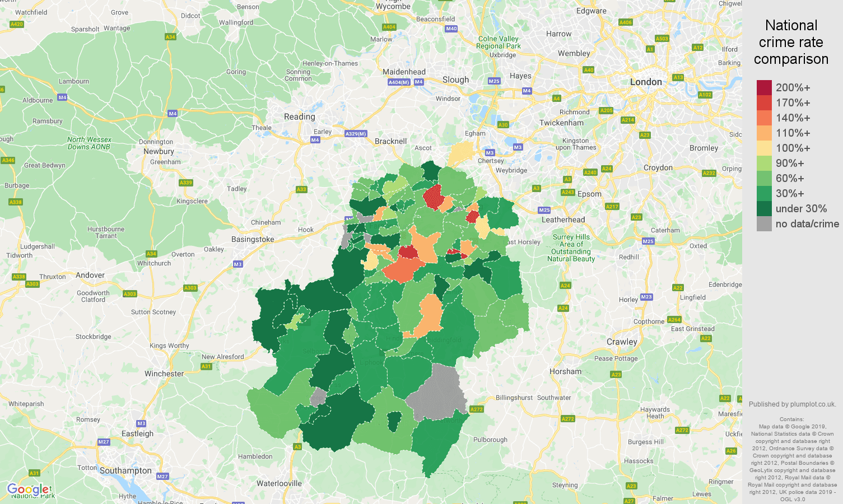This screenshot has width=843, height=504.
Task: Click the A272 shield beside the grey area
Action: pyautogui.click(x=476, y=409)
